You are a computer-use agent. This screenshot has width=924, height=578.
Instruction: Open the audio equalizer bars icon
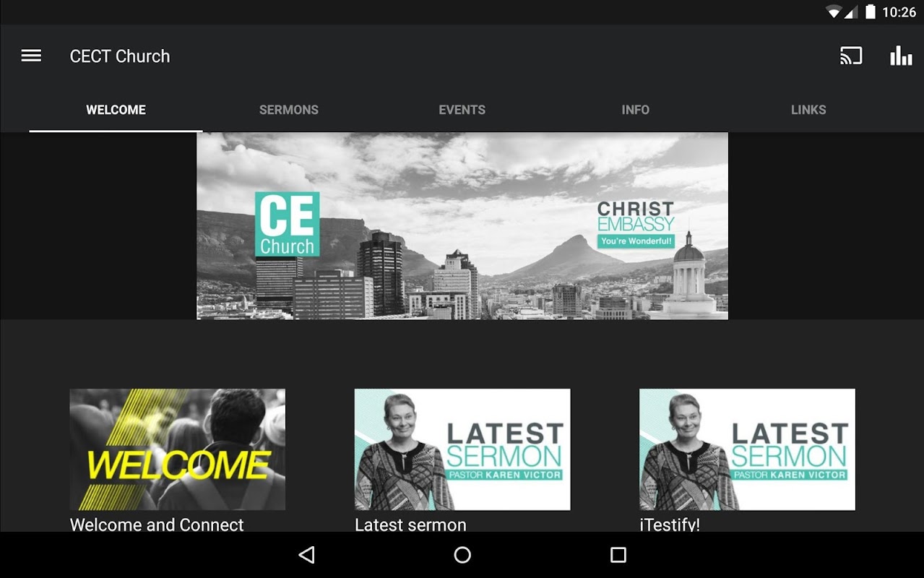pos(901,56)
